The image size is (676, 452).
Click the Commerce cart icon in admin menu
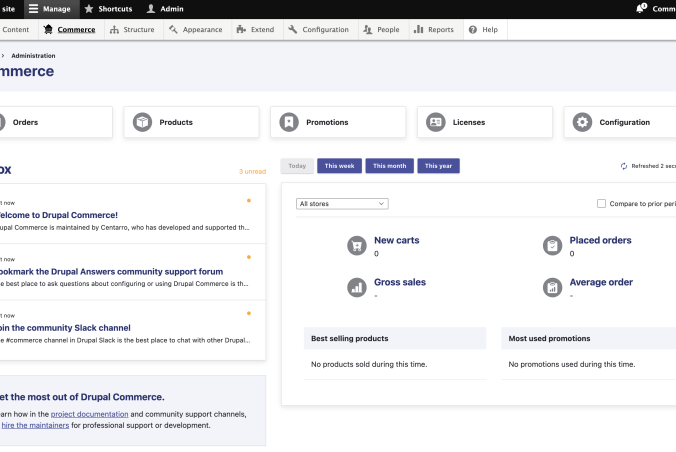coord(48,29)
